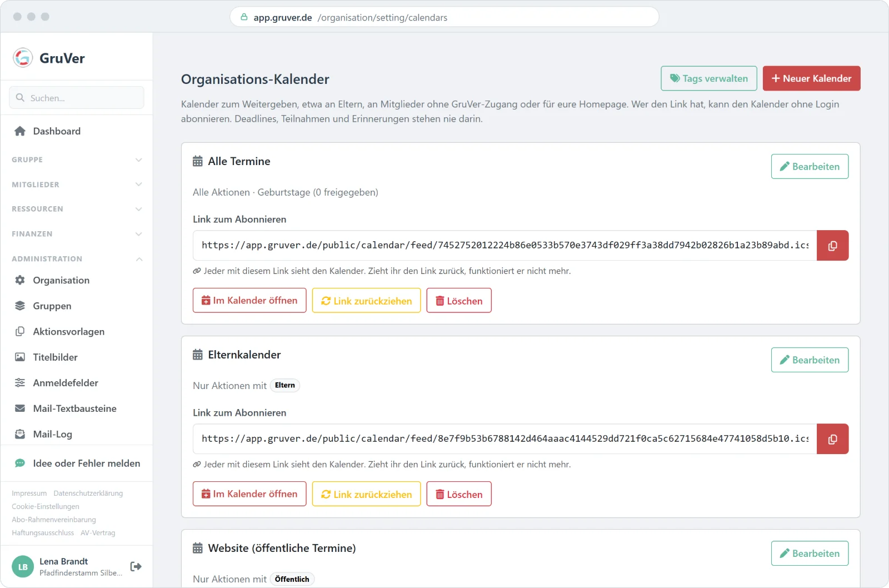Viewport: 889px width, 588px height.
Task: Copy the Alle Termine subscription link
Action: coord(832,246)
